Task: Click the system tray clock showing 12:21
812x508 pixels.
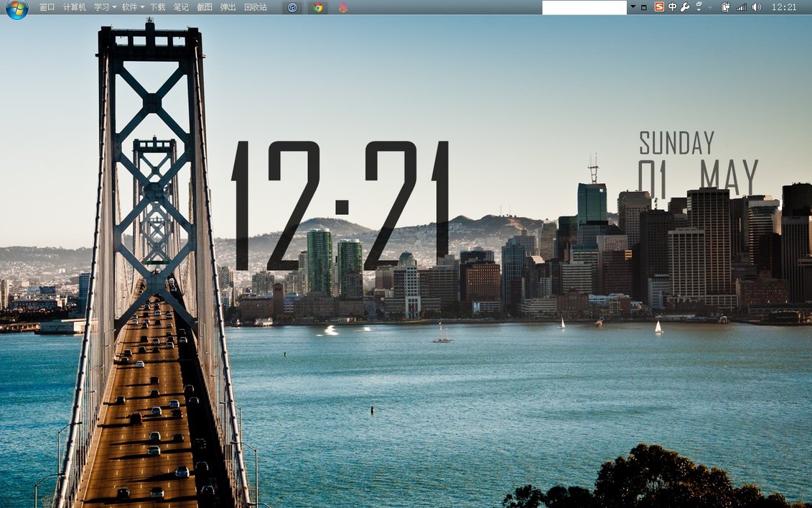Action: click(x=784, y=7)
